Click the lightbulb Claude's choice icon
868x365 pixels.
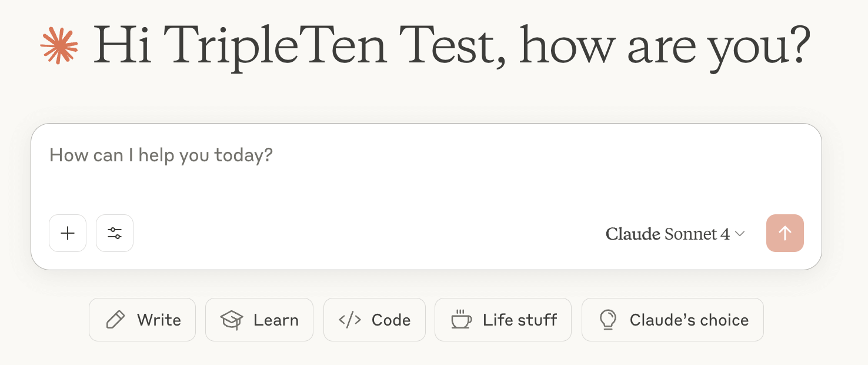(607, 320)
